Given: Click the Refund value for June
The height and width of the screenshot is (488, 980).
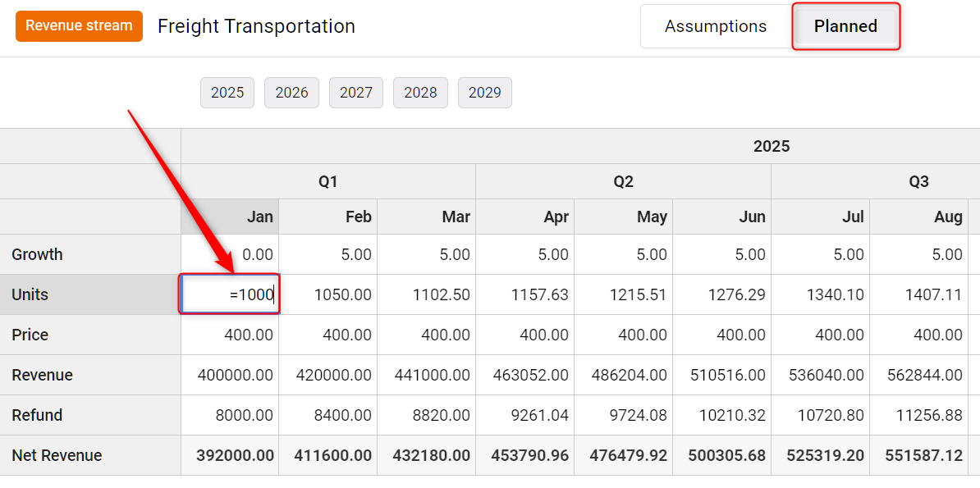Looking at the screenshot, I should [722, 415].
